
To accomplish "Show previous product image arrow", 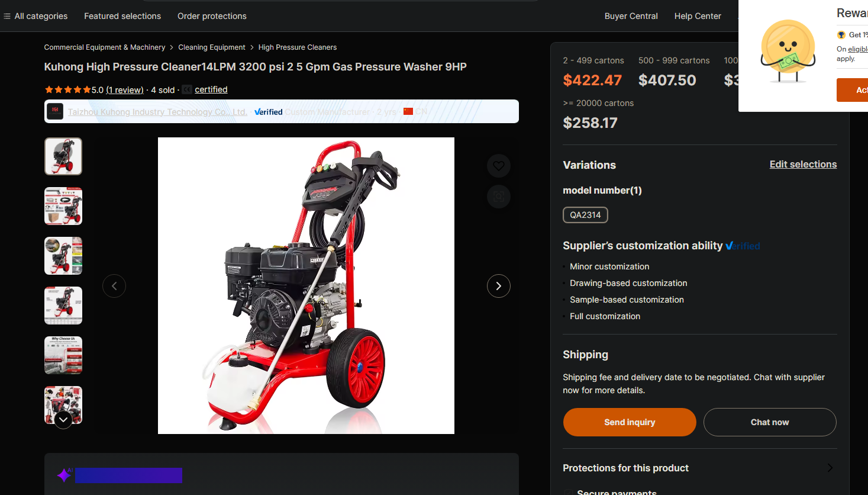I will click(x=114, y=286).
